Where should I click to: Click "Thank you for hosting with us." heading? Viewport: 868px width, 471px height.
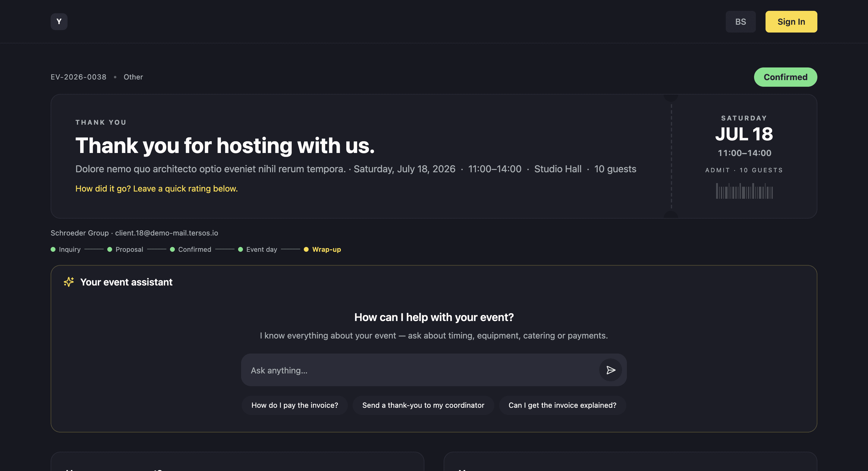point(225,145)
